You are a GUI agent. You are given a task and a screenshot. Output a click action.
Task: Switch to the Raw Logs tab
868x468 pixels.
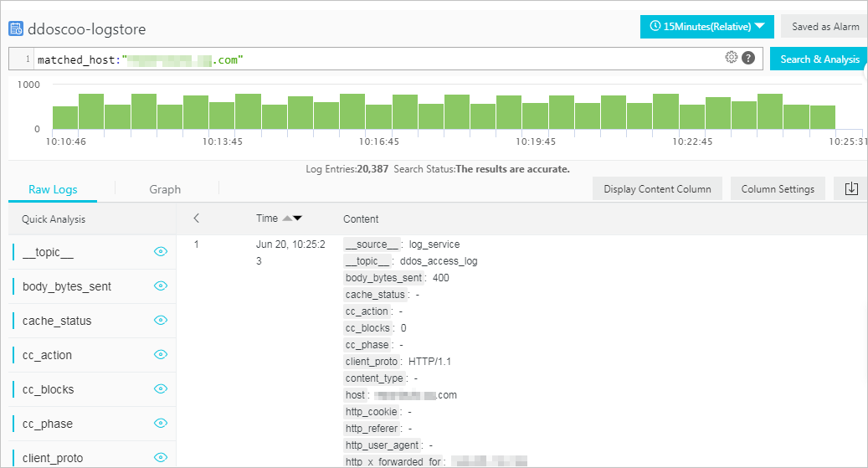[x=53, y=189]
